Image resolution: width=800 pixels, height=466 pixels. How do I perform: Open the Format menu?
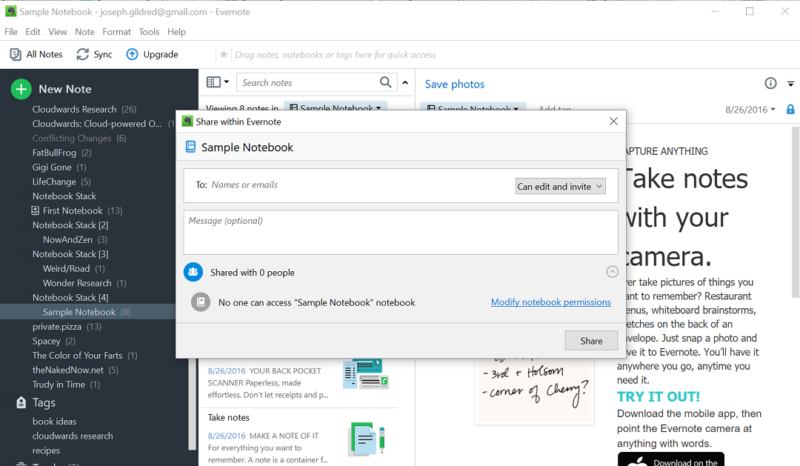(x=116, y=32)
